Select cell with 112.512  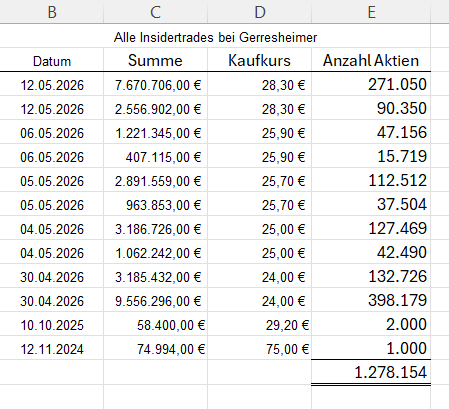[x=371, y=180]
